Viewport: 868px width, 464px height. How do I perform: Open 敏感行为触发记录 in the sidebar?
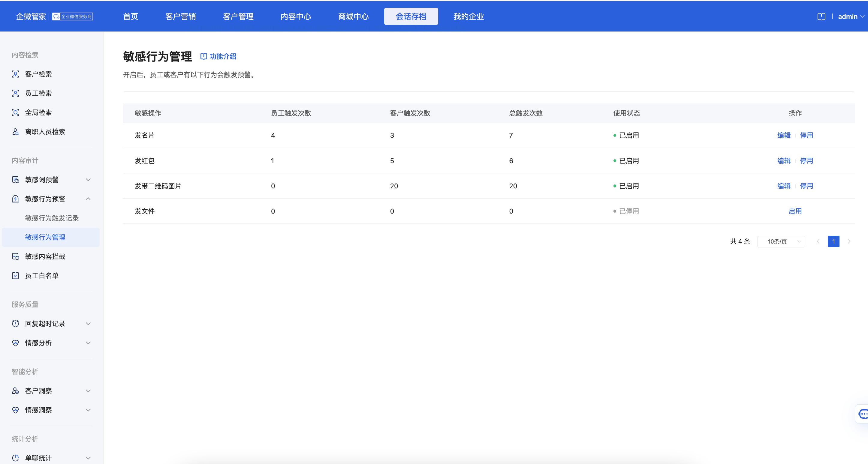[x=52, y=218]
